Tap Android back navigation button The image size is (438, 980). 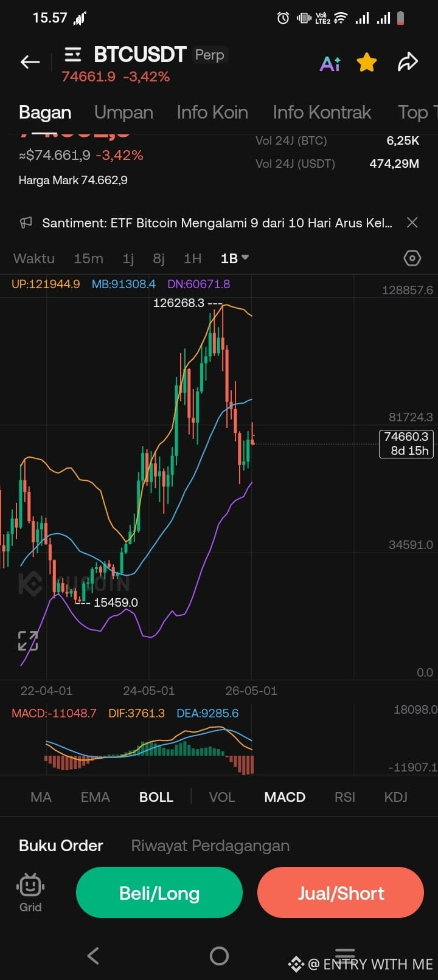93,956
